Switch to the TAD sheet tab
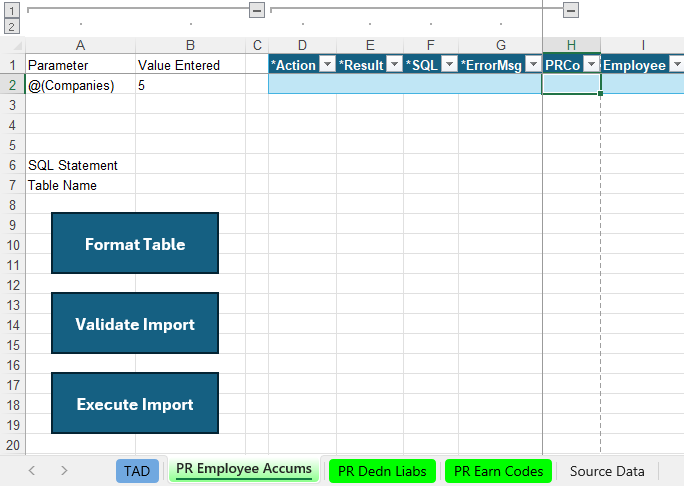The height and width of the screenshot is (486, 684). tap(137, 471)
